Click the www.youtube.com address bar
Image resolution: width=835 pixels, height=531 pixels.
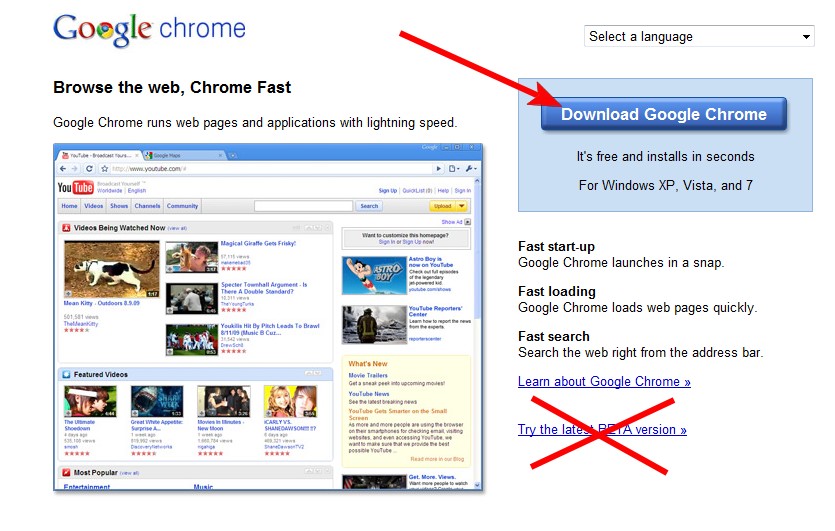pyautogui.click(x=271, y=169)
